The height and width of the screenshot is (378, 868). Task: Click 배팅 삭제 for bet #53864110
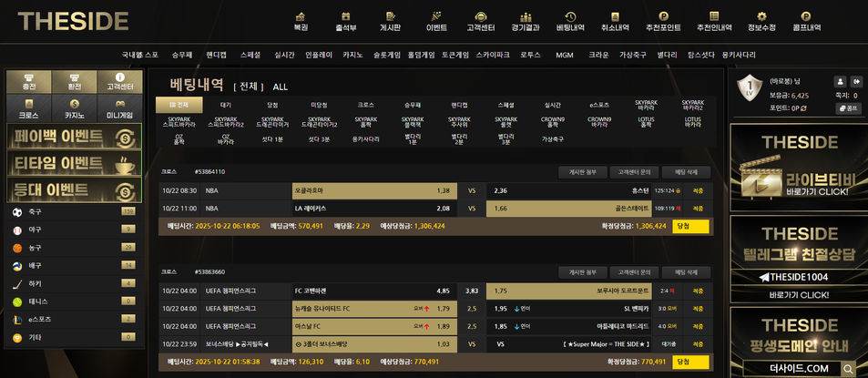686,171
